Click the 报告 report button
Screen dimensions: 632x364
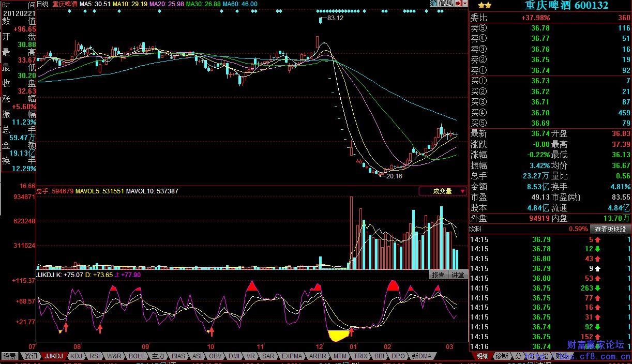click(x=438, y=275)
